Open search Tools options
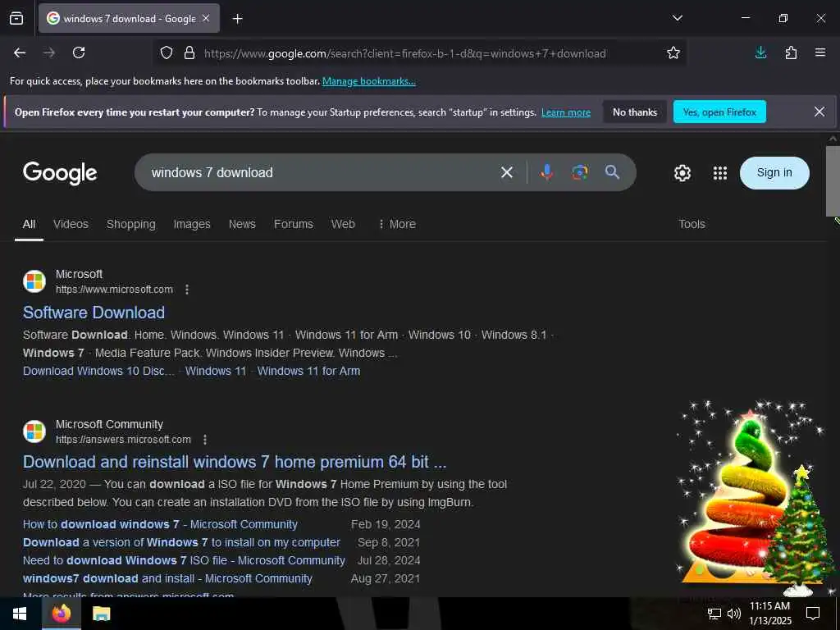 [692, 225]
